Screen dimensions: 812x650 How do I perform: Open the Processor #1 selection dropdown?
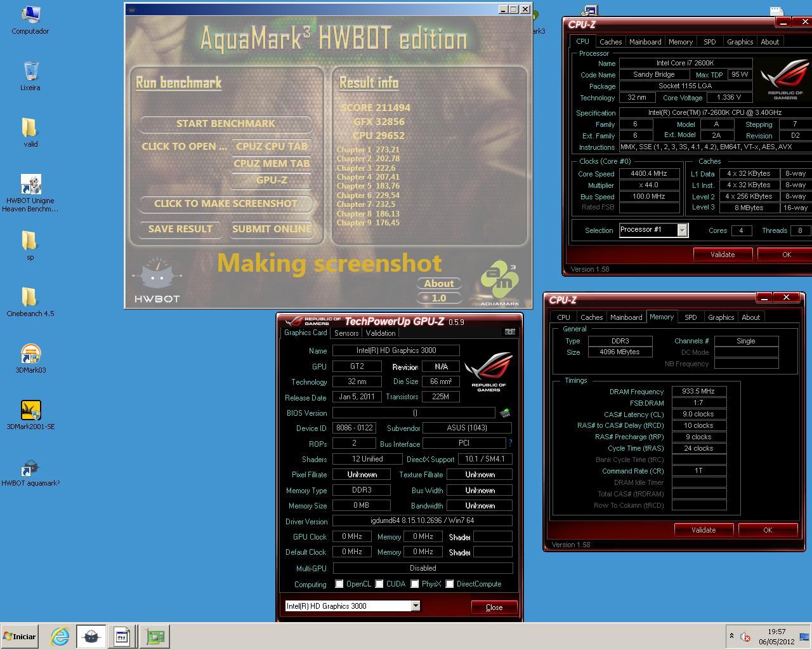pyautogui.click(x=683, y=230)
